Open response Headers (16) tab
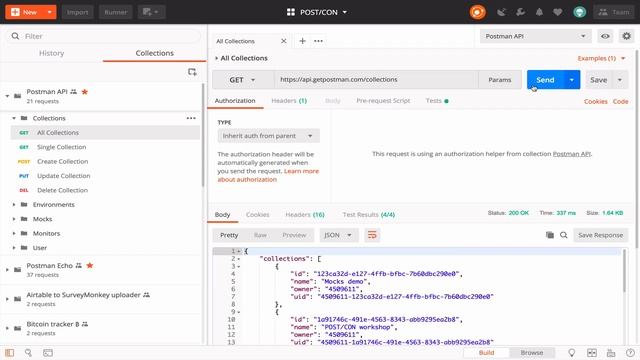 [x=305, y=215]
